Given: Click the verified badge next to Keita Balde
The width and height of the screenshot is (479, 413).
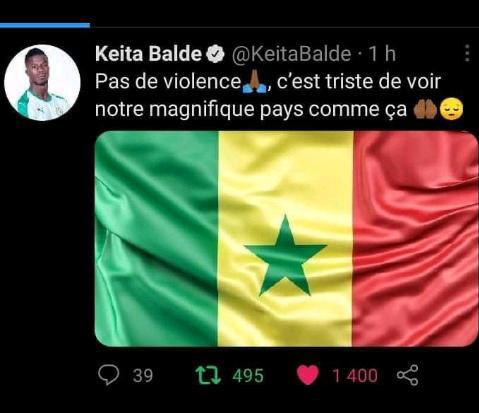Looking at the screenshot, I should tap(215, 54).
